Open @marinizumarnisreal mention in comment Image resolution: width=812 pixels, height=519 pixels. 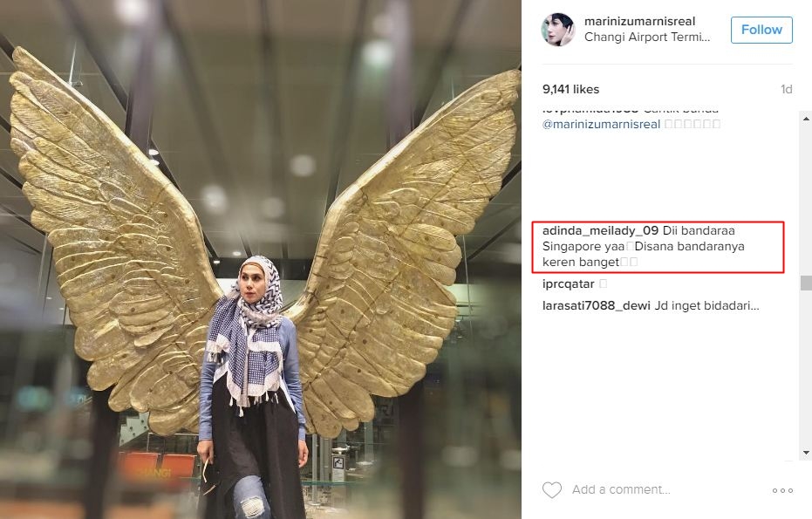tap(601, 125)
